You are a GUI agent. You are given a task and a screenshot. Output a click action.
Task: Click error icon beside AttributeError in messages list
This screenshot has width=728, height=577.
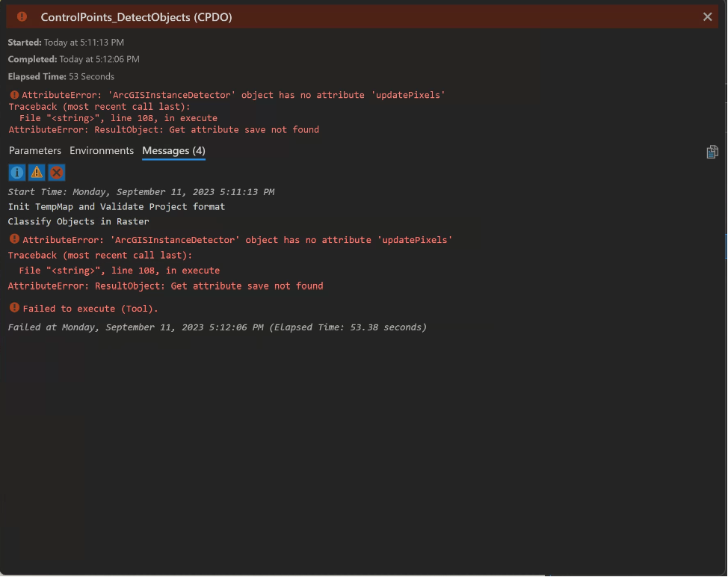pyautogui.click(x=14, y=239)
